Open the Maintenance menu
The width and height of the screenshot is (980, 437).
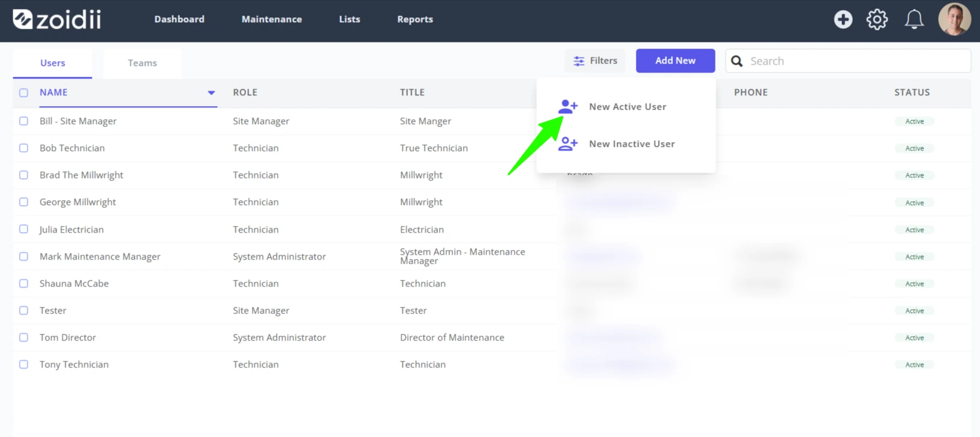tap(272, 19)
